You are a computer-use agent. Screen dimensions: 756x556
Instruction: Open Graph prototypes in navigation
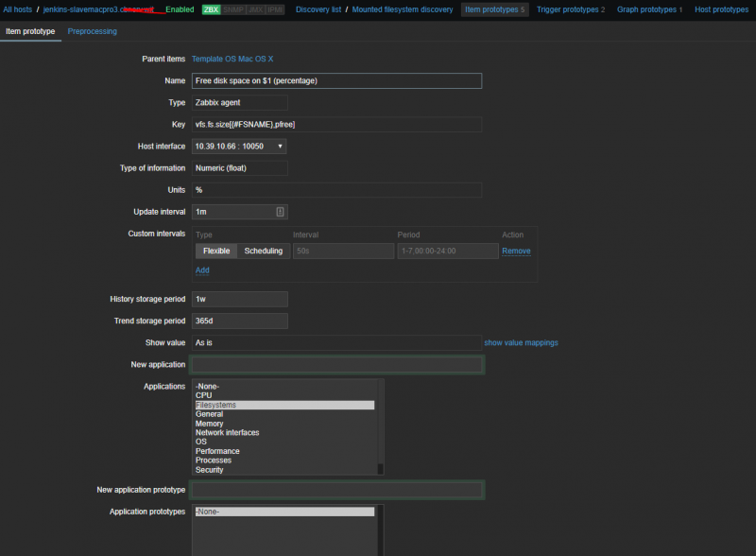tap(649, 9)
